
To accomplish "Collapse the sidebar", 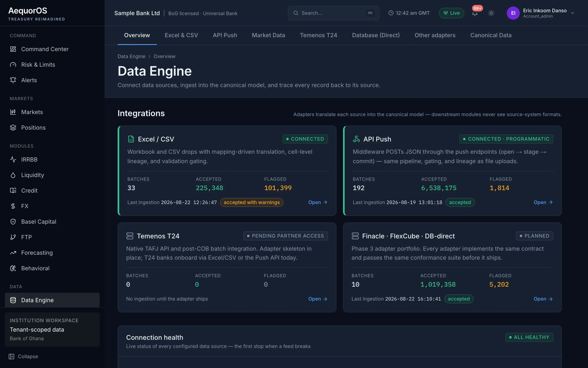I will (x=23, y=356).
